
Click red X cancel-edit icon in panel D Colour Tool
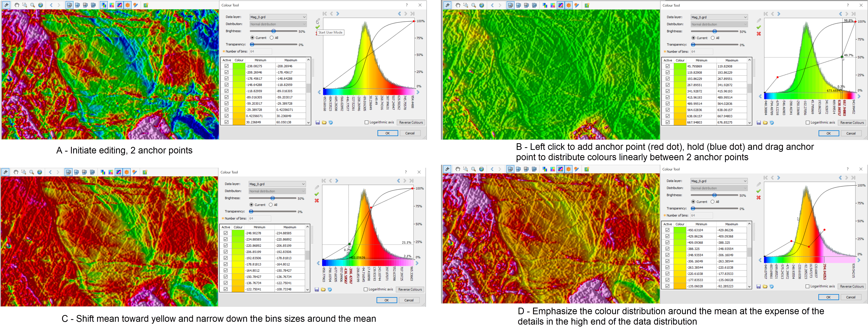pos(758,198)
